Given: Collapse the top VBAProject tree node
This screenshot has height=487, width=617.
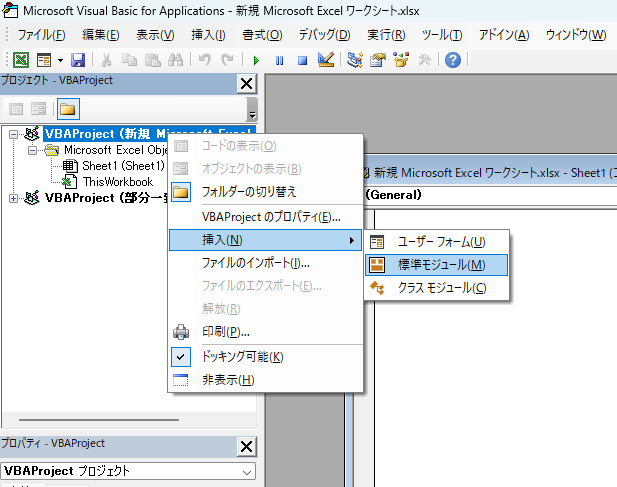Looking at the screenshot, I should [14, 133].
